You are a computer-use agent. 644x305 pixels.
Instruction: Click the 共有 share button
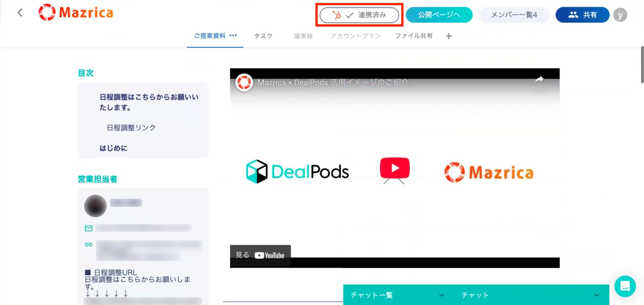(x=582, y=15)
